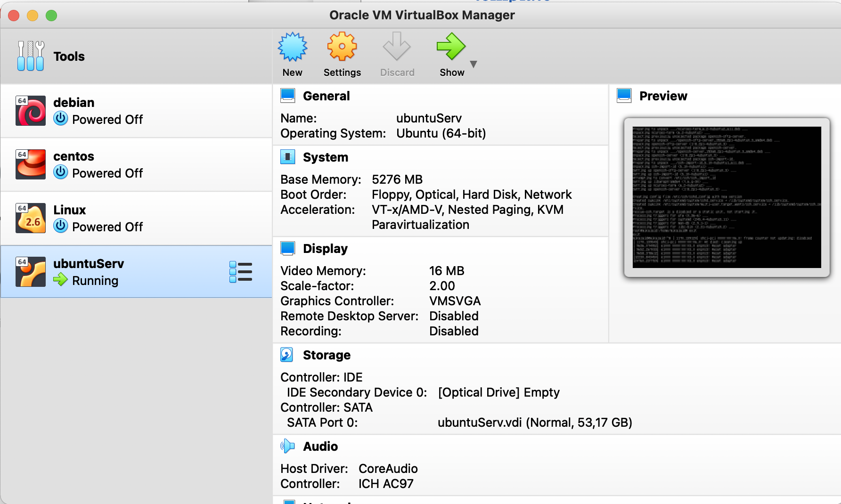841x504 pixels.
Task: Click audio Controller value ICH AC97
Action: [x=386, y=484]
